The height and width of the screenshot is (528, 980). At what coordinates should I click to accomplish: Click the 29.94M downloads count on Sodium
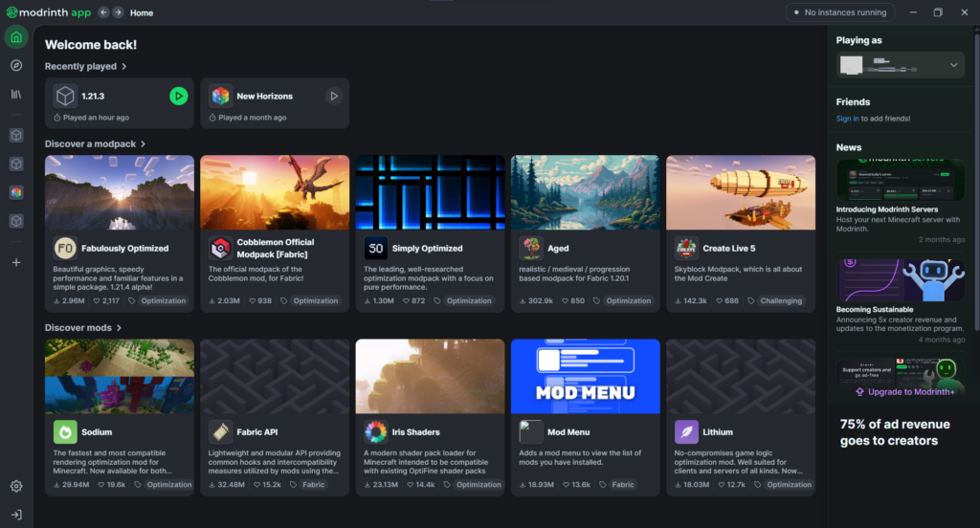71,484
